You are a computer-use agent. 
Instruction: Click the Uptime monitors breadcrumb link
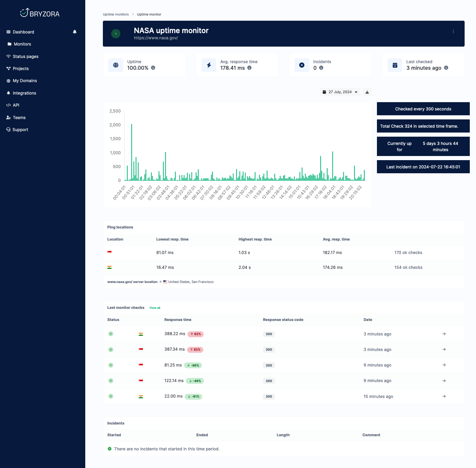tap(116, 14)
